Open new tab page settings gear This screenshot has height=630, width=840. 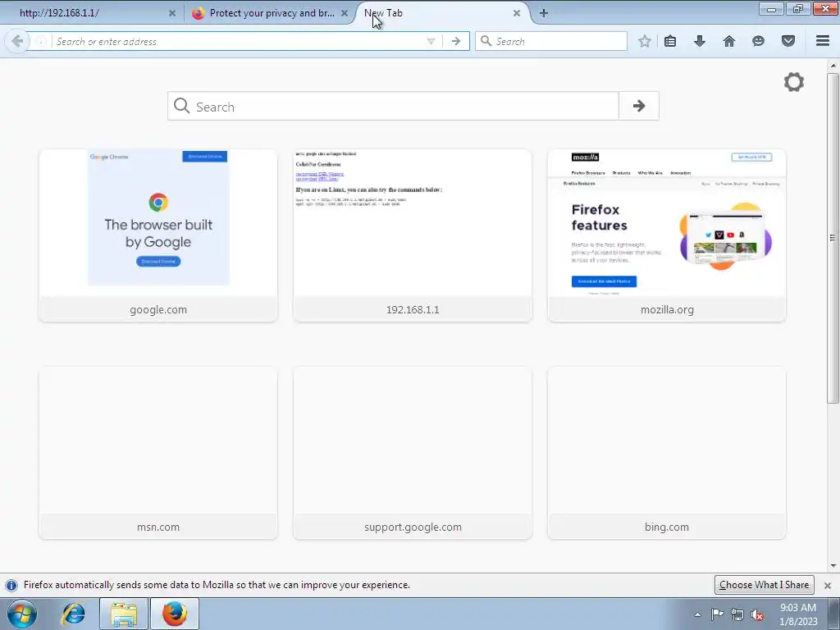pyautogui.click(x=794, y=82)
